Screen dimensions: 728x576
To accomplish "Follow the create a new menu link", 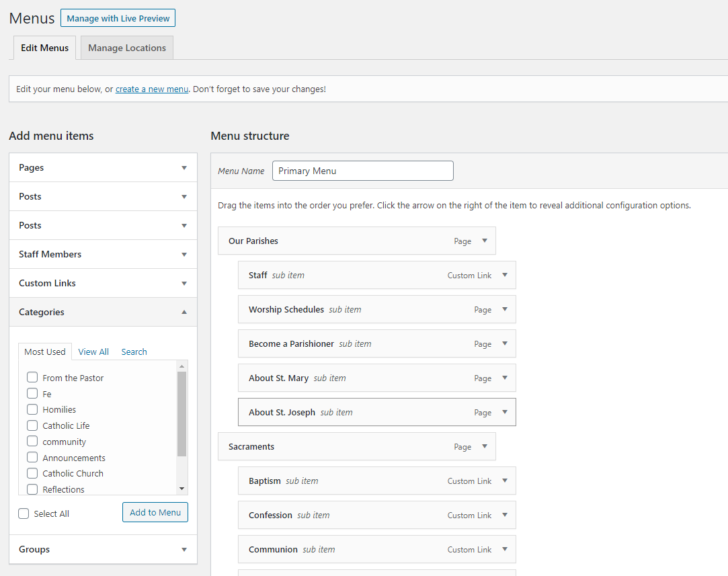I will coord(152,89).
